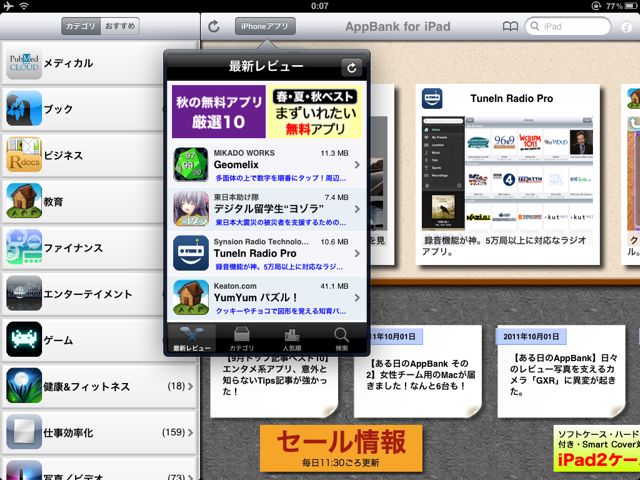Open YumYum パズル row chevron

coord(357,298)
